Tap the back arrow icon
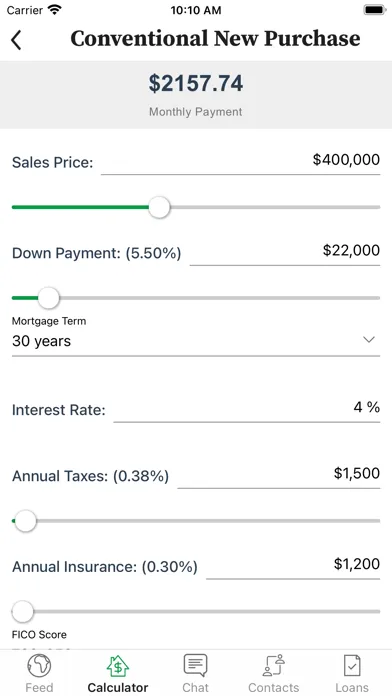 click(16, 40)
